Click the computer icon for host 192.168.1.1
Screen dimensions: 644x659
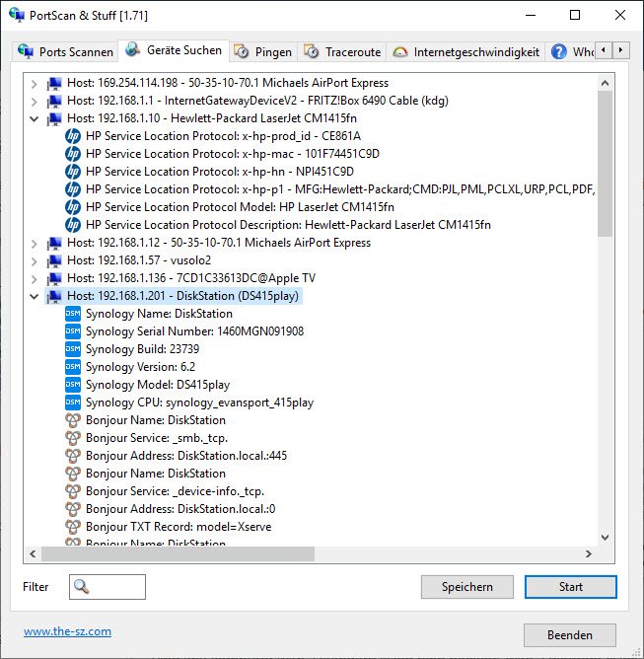coord(54,101)
